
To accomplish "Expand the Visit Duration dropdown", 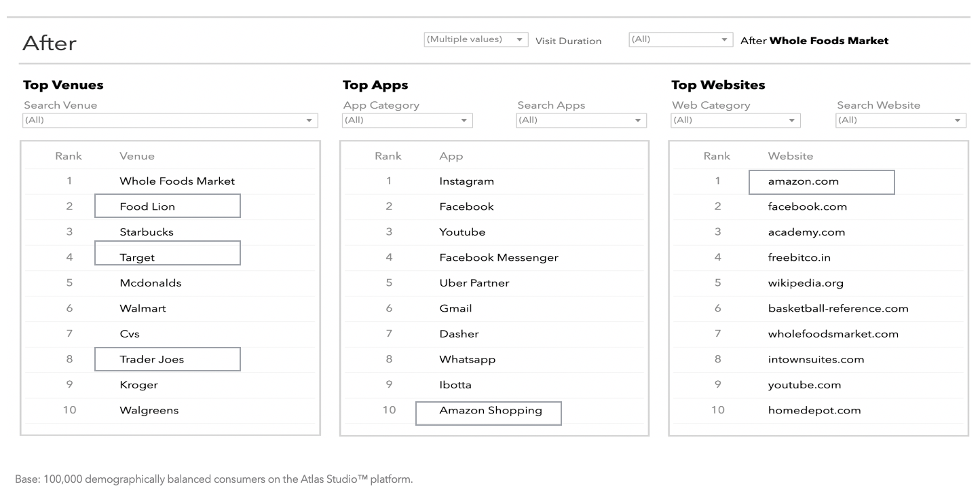I will pos(681,39).
